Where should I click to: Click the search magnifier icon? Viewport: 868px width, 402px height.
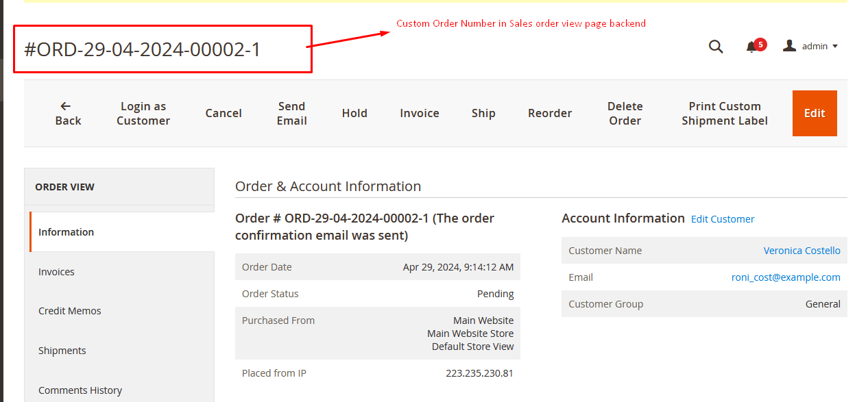716,47
